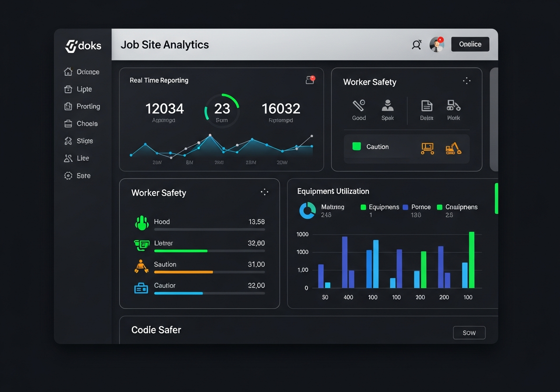Viewport: 560px width, 392px height.
Task: Click the green Cnalipnens legend swatch
Action: tap(440, 207)
